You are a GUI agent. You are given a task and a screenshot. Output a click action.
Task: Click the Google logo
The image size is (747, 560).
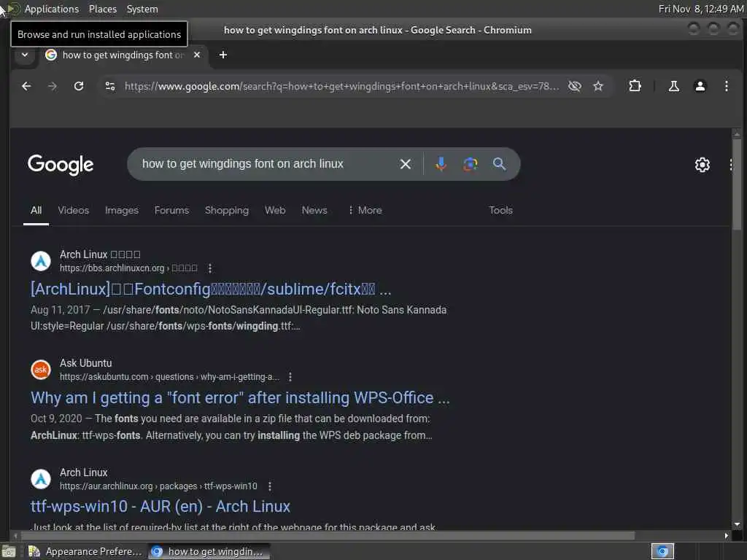pos(61,164)
